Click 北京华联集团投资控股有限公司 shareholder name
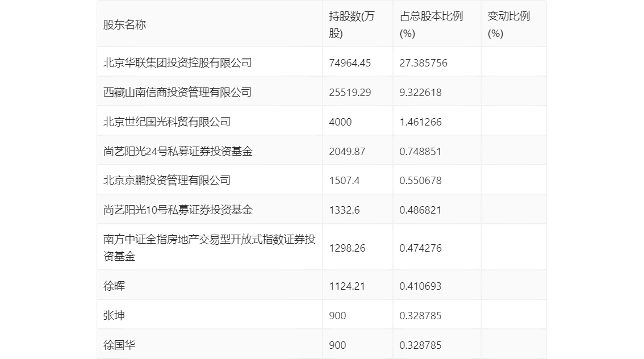644x359 pixels. [177, 63]
